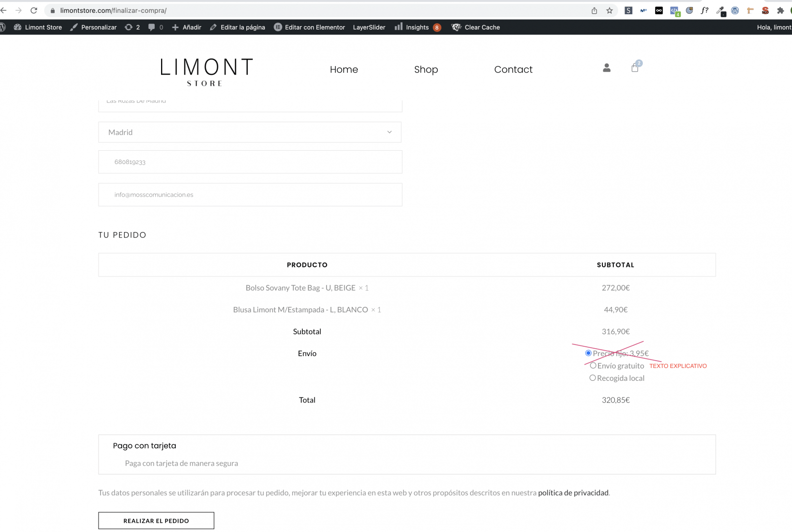
Task: Click Blusa Limont M/Estampada product row
Action: click(307, 309)
